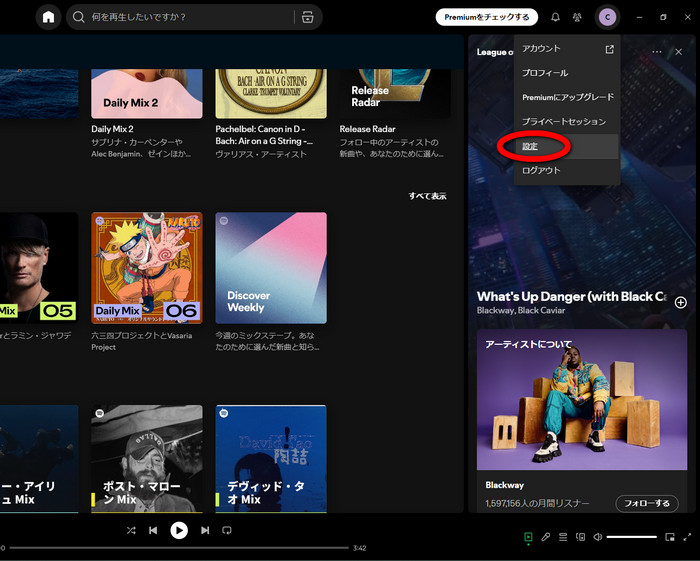
Task: Click the 1,597,156人の月間リスナー text
Action: [537, 503]
